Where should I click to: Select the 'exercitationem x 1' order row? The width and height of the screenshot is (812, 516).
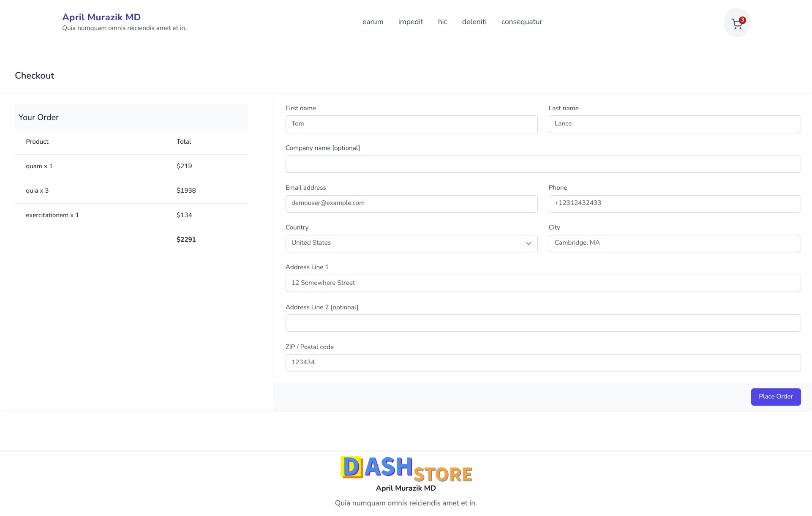point(131,216)
